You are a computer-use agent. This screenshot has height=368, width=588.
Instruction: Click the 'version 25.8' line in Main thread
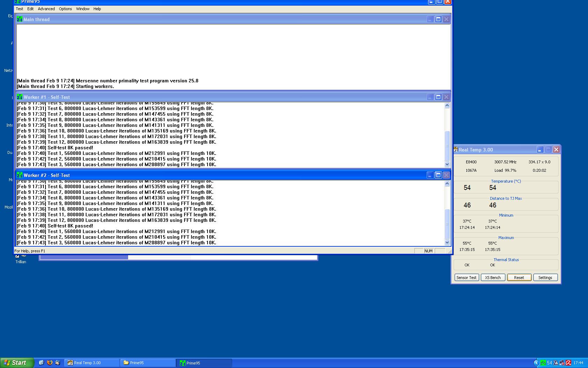(x=107, y=81)
